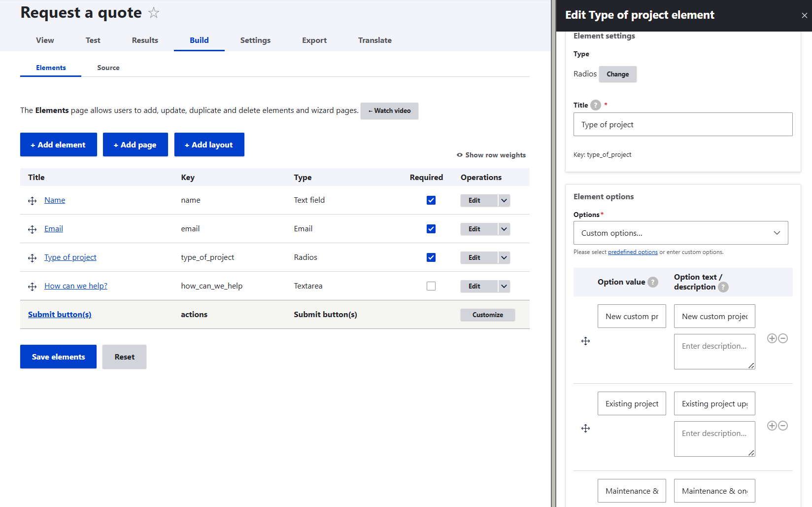The height and width of the screenshot is (507, 812).
Task: Click the Reset button
Action: [124, 357]
